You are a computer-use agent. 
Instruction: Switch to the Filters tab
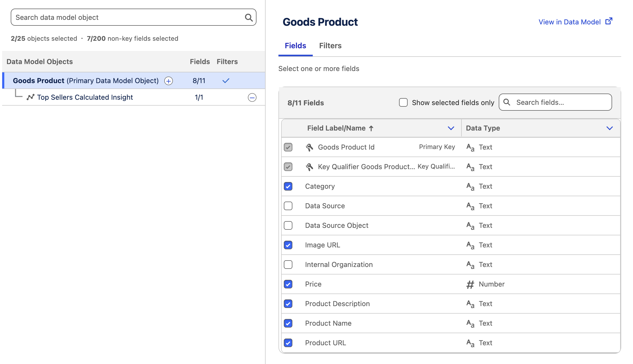tap(330, 46)
